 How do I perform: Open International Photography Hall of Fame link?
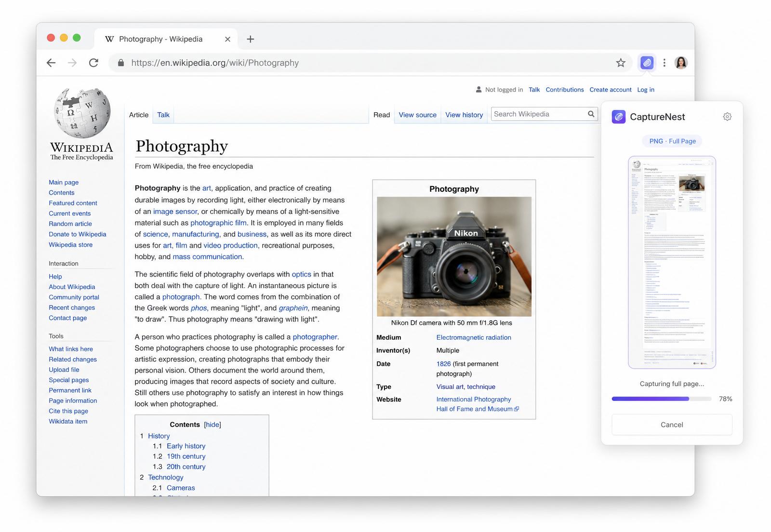click(475, 404)
